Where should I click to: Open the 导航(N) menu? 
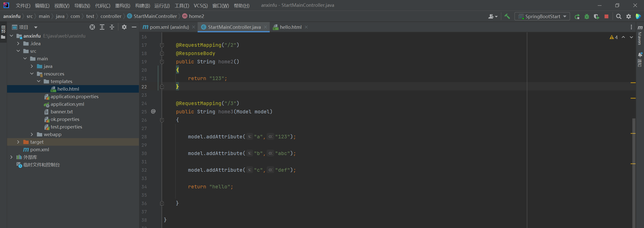click(82, 6)
